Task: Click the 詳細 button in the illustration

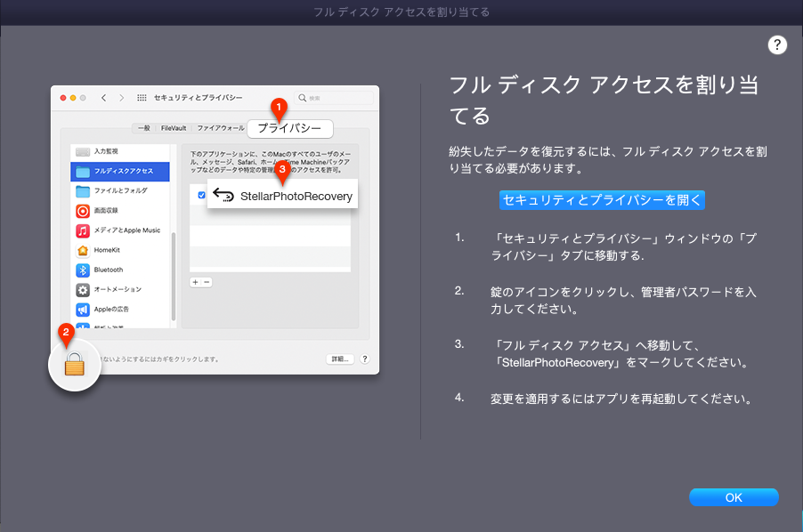Action: click(340, 359)
